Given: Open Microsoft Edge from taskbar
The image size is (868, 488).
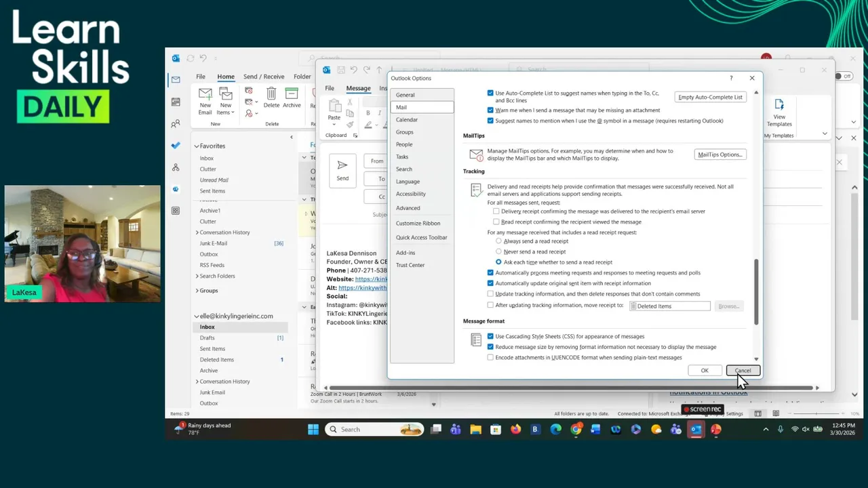Looking at the screenshot, I should [556, 429].
